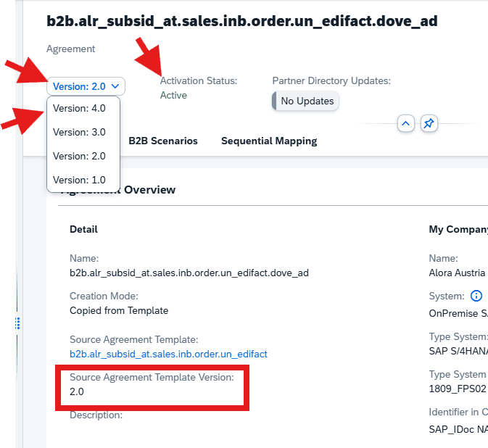Select the Copied from Template value
Screen dimensions: 488x448
pyautogui.click(x=119, y=310)
